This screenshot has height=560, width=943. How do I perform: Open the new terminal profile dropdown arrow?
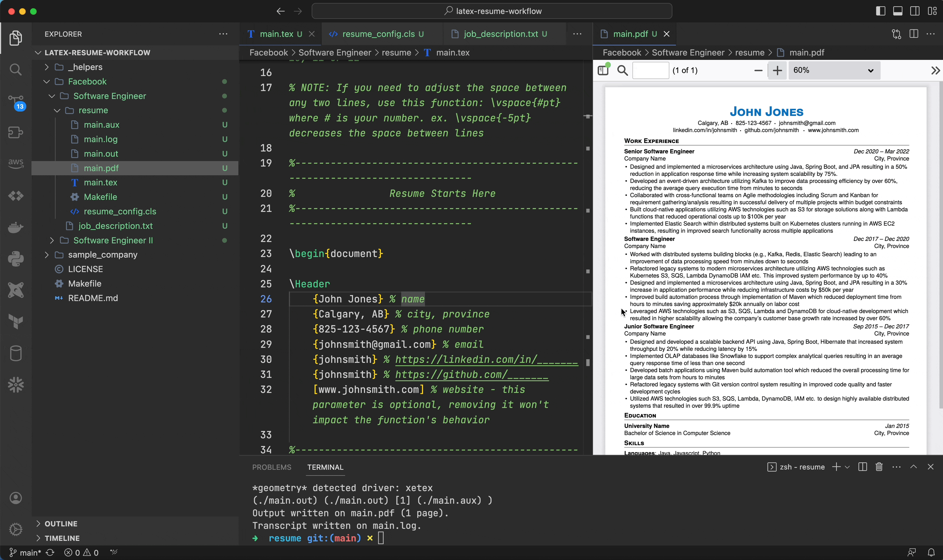pos(847,467)
